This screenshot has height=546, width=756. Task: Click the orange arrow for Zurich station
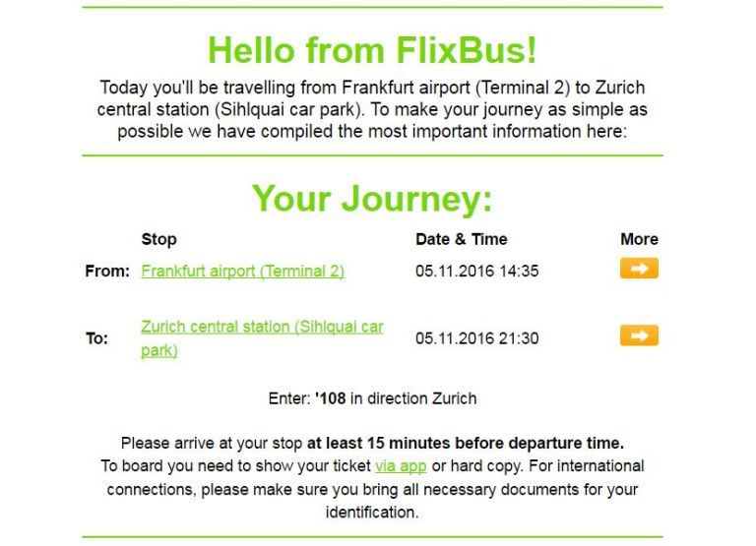tap(639, 336)
